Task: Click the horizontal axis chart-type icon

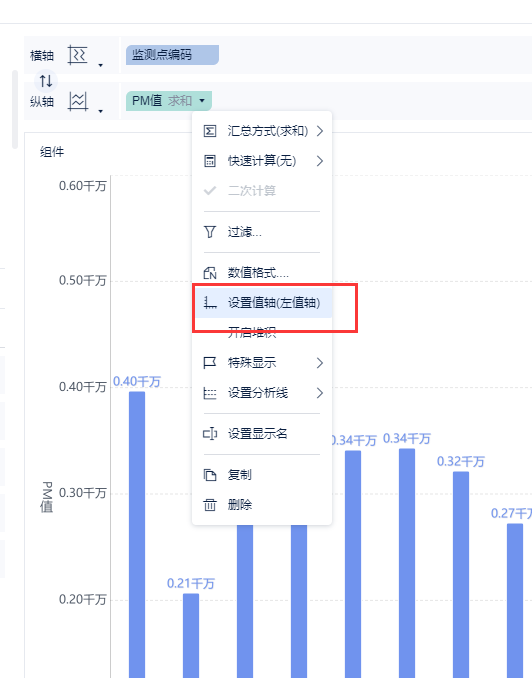Action: (x=78, y=55)
